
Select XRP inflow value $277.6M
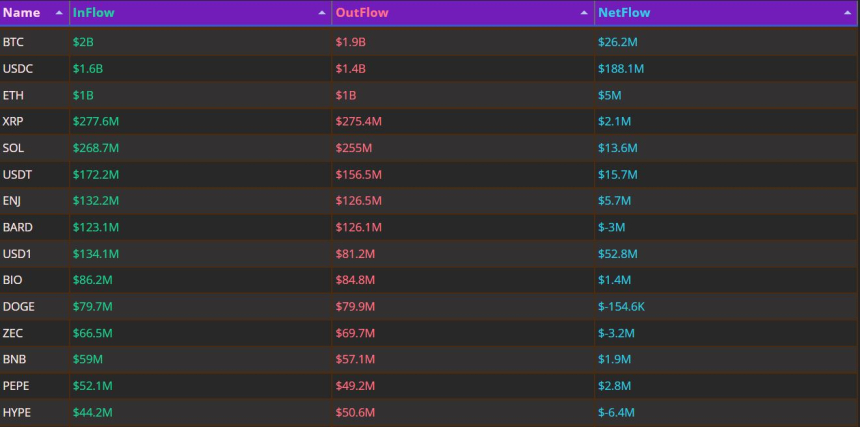(95, 122)
